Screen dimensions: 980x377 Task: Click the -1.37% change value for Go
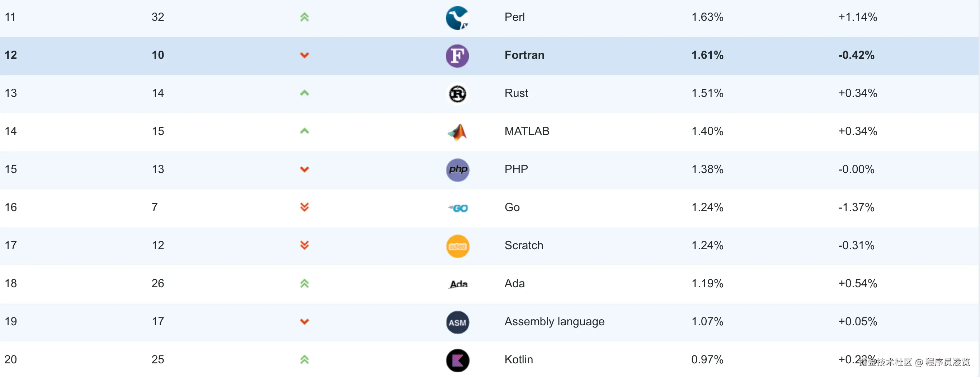click(856, 207)
